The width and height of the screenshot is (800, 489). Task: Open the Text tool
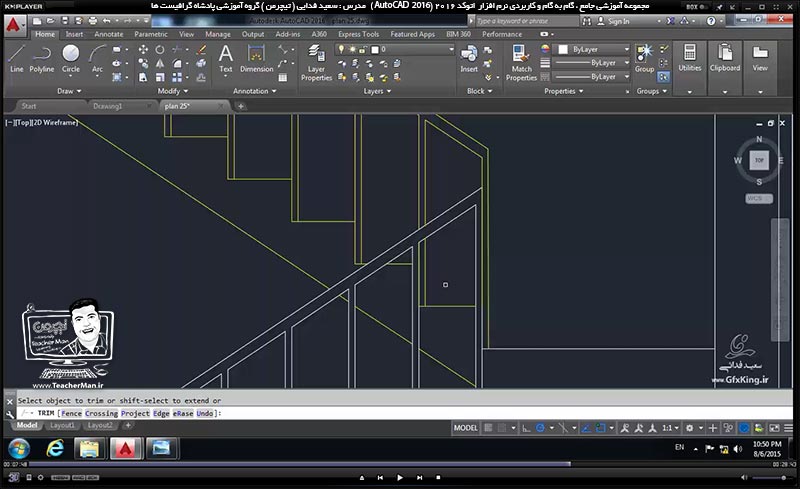[226, 59]
